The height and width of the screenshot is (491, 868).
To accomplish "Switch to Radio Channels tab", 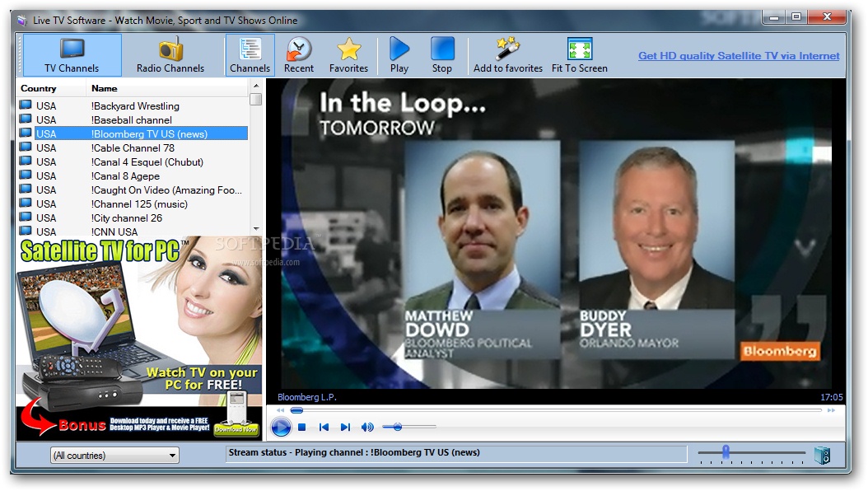I will (x=170, y=55).
